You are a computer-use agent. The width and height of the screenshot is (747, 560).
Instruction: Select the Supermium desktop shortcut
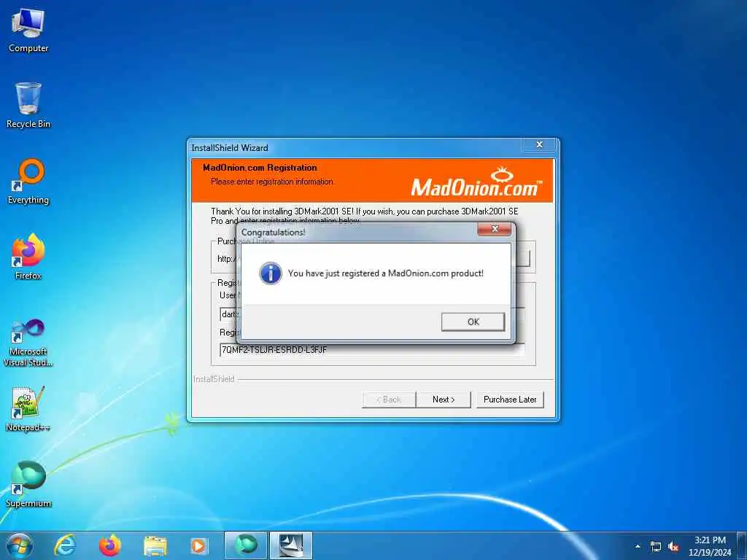(28, 484)
